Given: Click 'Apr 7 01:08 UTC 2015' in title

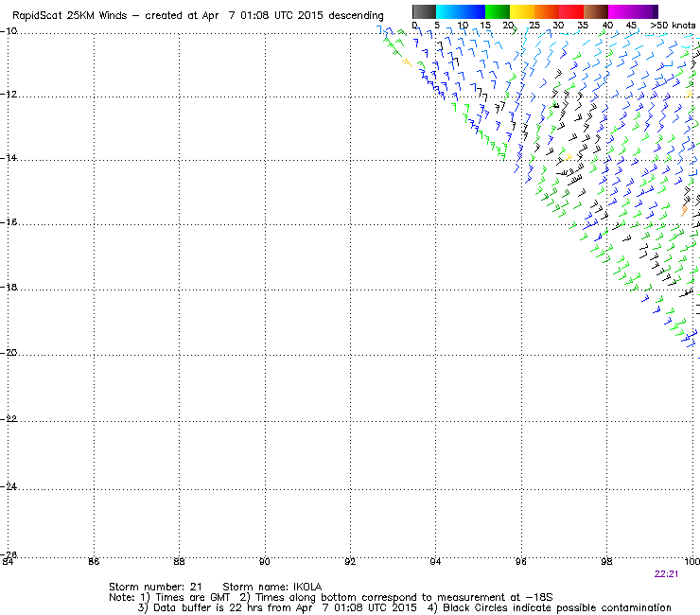Looking at the screenshot, I should (x=263, y=16).
